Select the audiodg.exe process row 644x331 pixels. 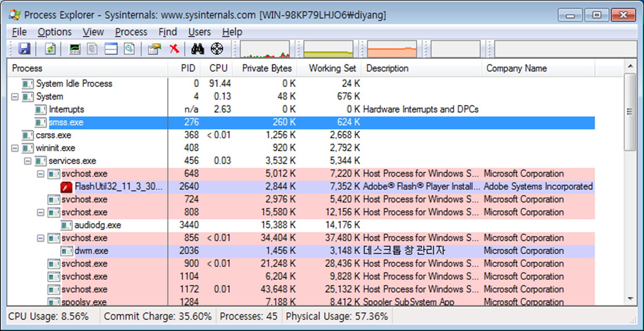point(301,225)
